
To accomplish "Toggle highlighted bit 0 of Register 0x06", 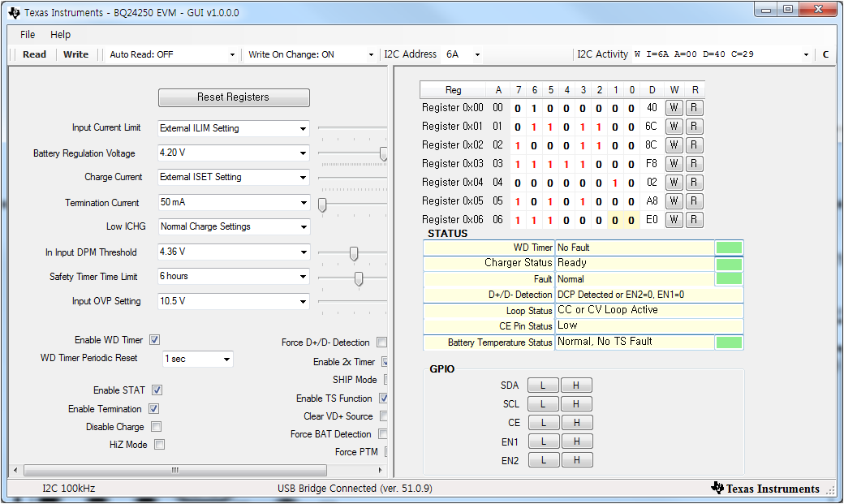I will [x=631, y=220].
